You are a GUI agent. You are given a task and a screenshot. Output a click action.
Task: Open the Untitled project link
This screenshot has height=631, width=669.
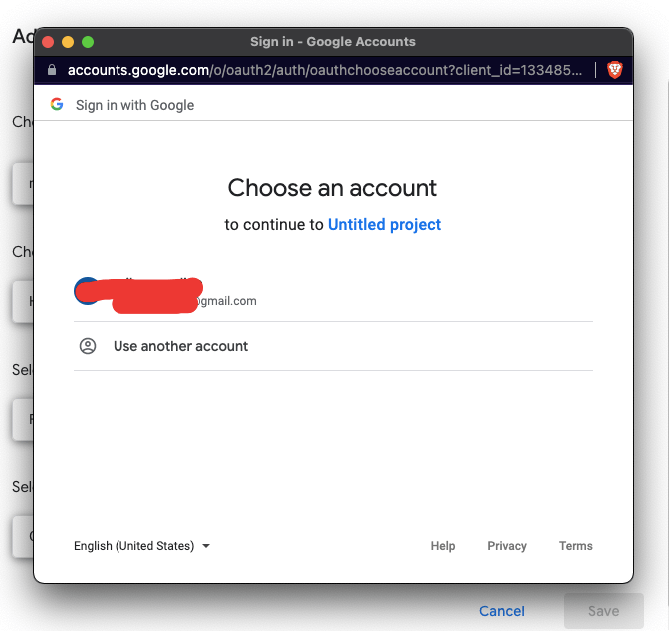coord(384,224)
